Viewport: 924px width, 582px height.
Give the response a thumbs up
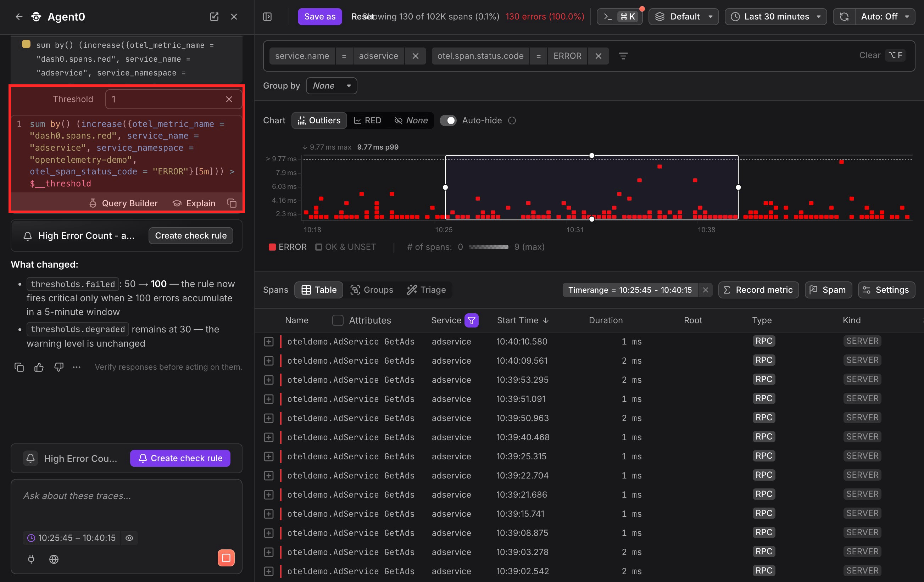point(39,367)
